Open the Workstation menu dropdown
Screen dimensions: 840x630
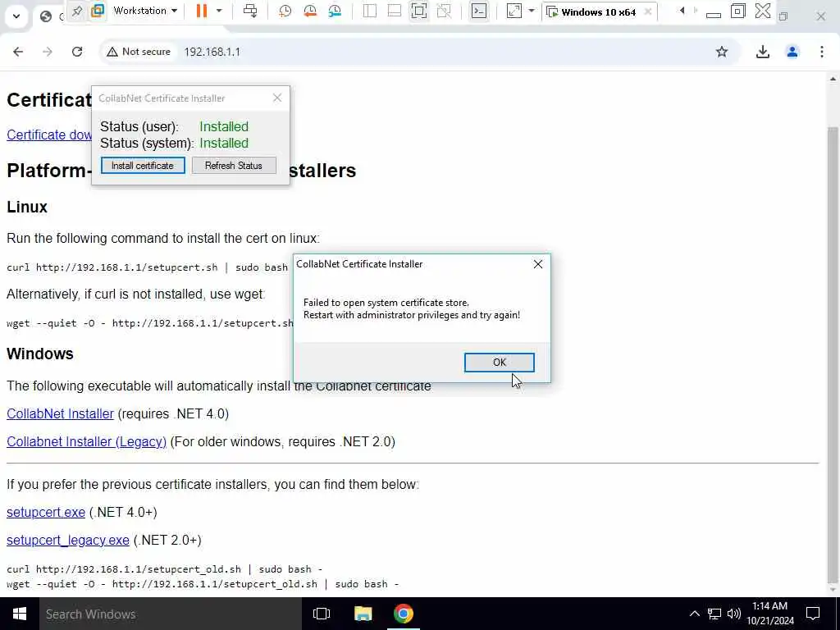144,11
